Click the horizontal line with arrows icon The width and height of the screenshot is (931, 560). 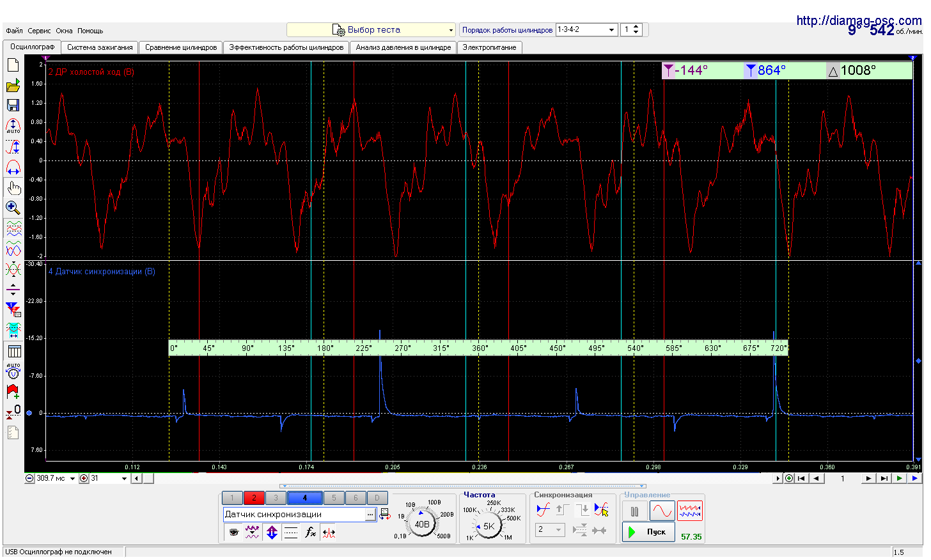pos(13,290)
